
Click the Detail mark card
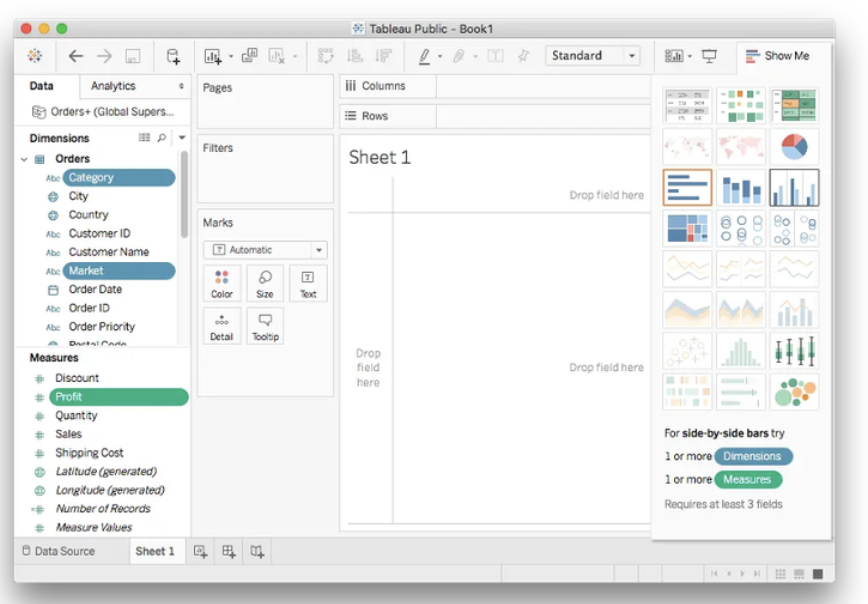coord(221,327)
